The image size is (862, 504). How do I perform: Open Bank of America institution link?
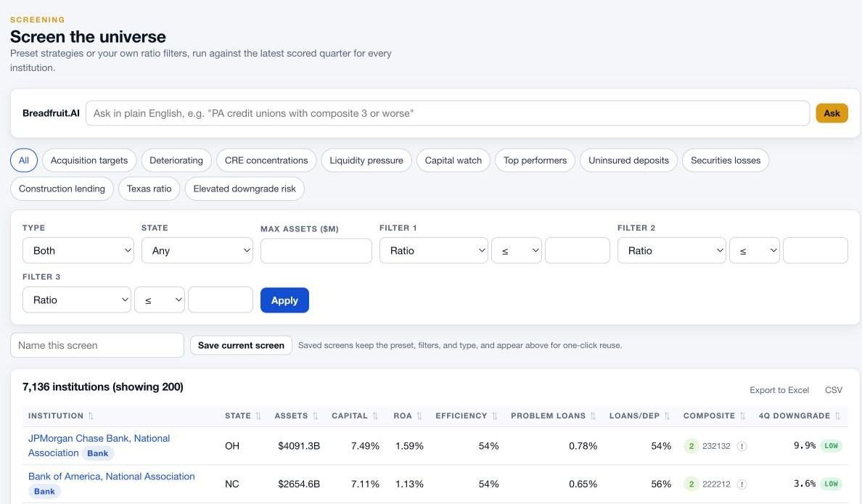pyautogui.click(x=112, y=476)
